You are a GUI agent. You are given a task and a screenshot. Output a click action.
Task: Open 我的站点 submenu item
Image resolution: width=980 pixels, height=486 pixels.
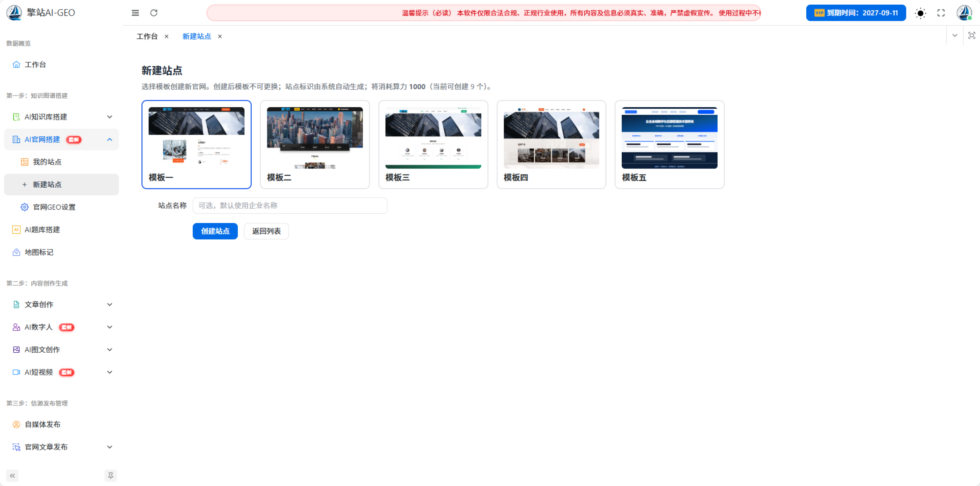pyautogui.click(x=61, y=162)
